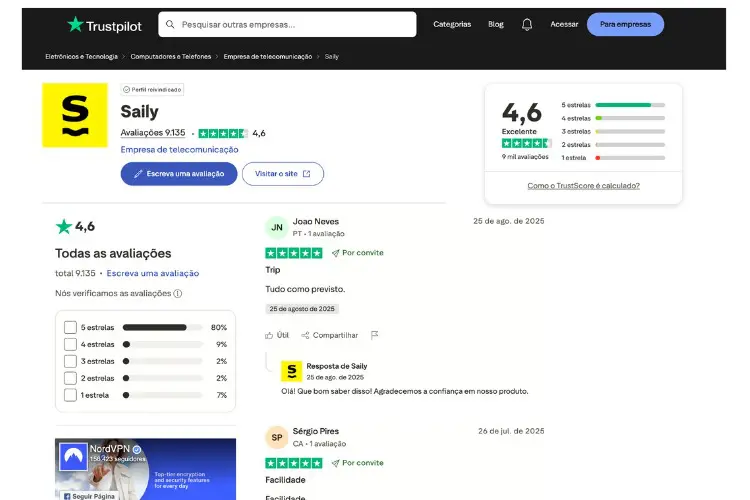Click the five-star rating on Sérgio Pires review
The width and height of the screenshot is (750, 500).
coord(294,463)
